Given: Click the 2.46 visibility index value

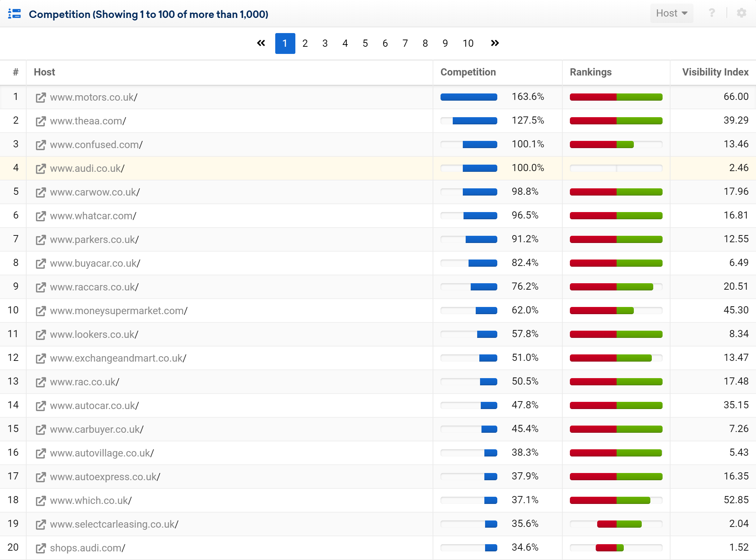Looking at the screenshot, I should click(x=739, y=168).
